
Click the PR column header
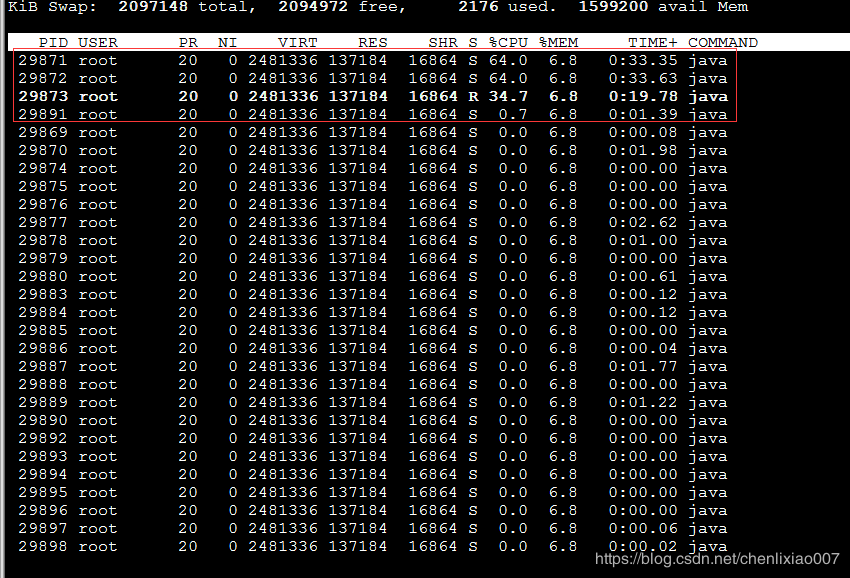[188, 42]
